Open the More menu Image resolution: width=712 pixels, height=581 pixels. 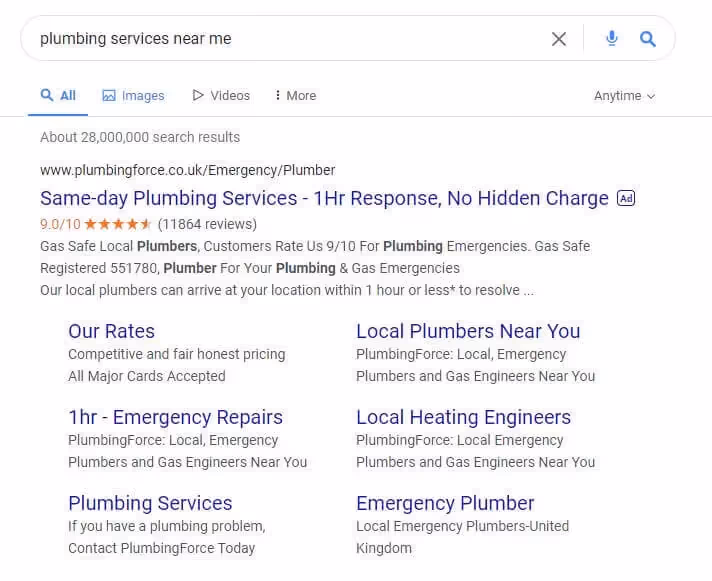[296, 96]
